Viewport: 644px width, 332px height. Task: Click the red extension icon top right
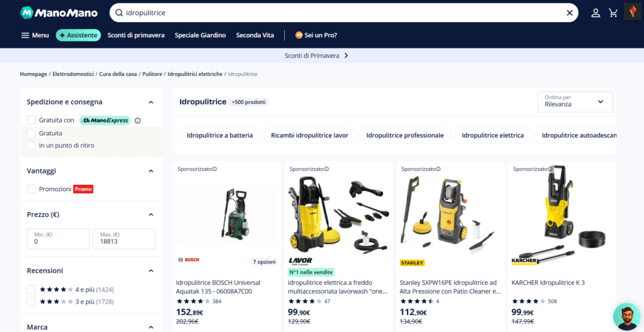click(x=631, y=11)
